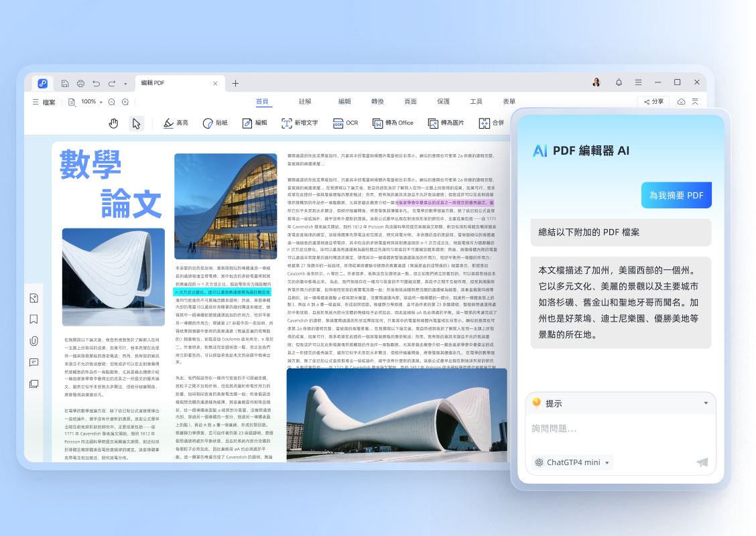Click the blue-sky curved building image in document
756x536 pixels.
[x=113, y=277]
